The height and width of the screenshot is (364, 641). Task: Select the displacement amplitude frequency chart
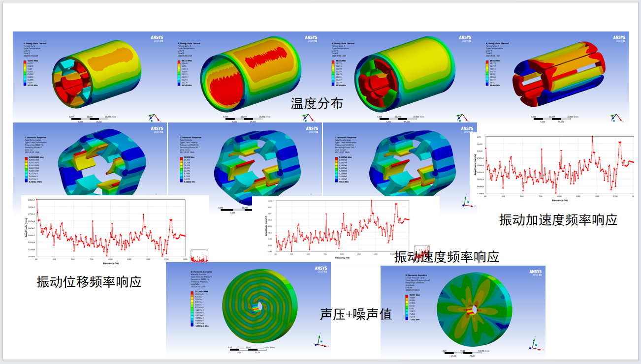point(115,228)
